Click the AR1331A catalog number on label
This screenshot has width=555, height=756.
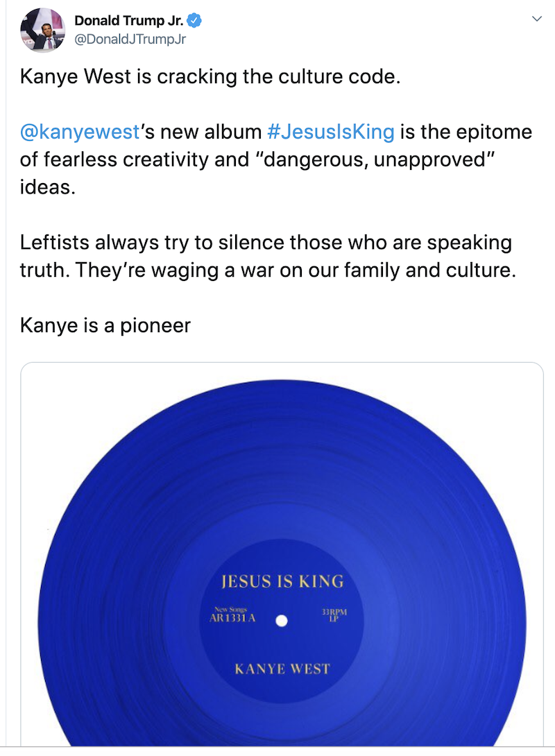point(232,618)
